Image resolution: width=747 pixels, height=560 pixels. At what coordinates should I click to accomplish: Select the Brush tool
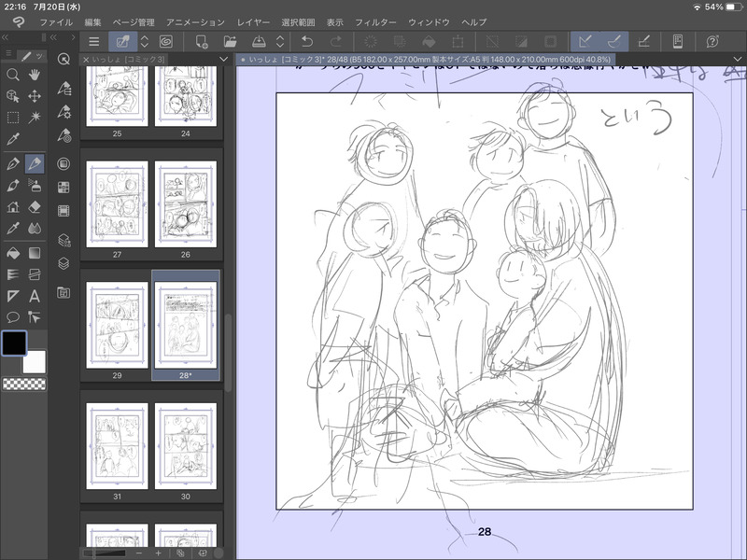13,185
